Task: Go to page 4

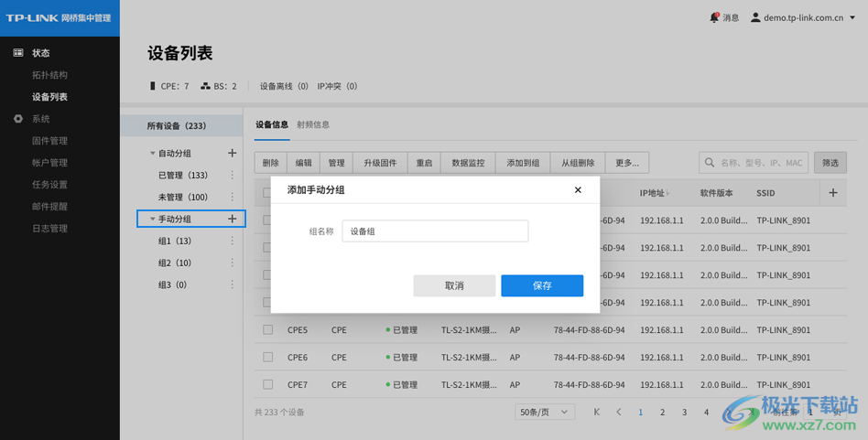Action: point(706,412)
